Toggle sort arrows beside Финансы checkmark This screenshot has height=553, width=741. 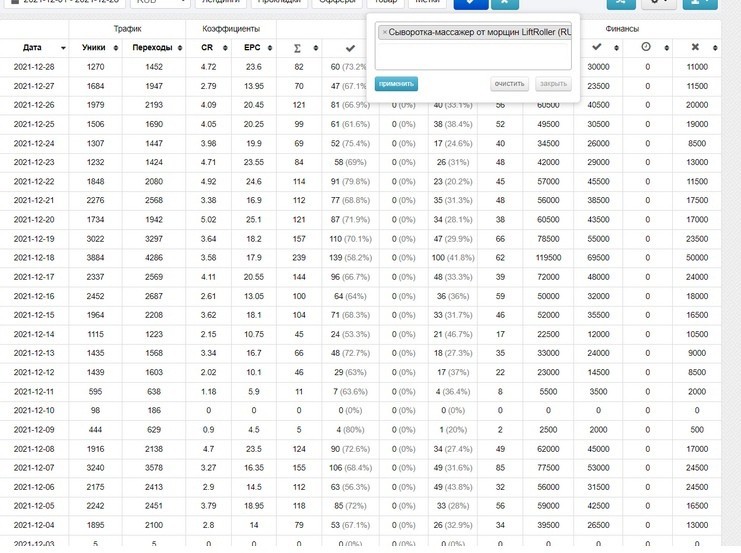(616, 48)
